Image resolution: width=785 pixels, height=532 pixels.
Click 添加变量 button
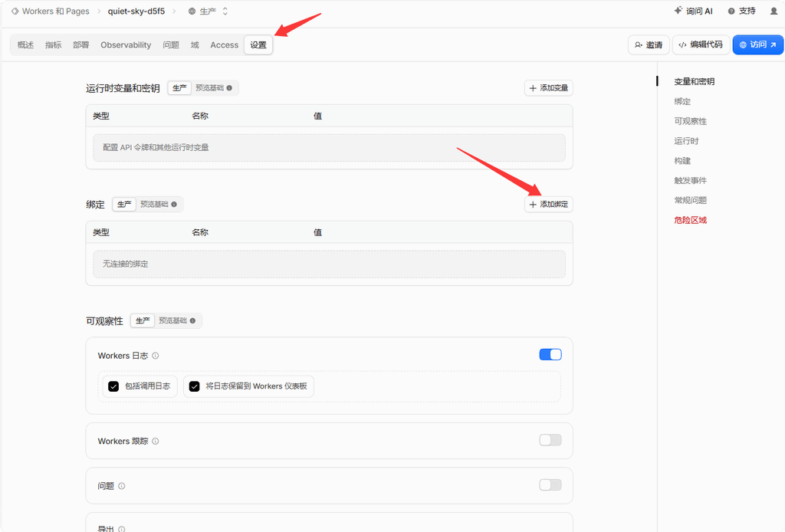(x=549, y=88)
